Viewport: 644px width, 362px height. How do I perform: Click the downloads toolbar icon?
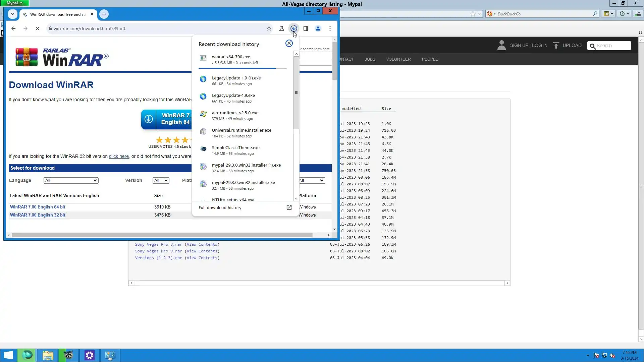click(293, 28)
